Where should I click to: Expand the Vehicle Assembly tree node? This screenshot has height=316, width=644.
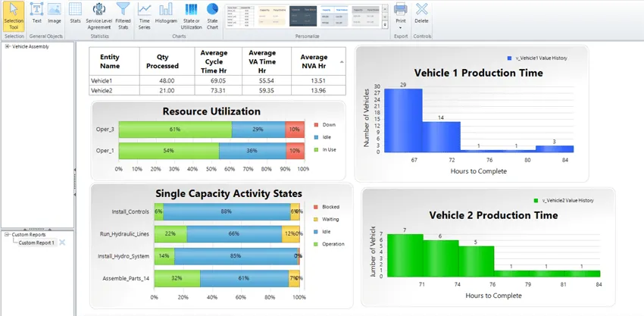8,46
